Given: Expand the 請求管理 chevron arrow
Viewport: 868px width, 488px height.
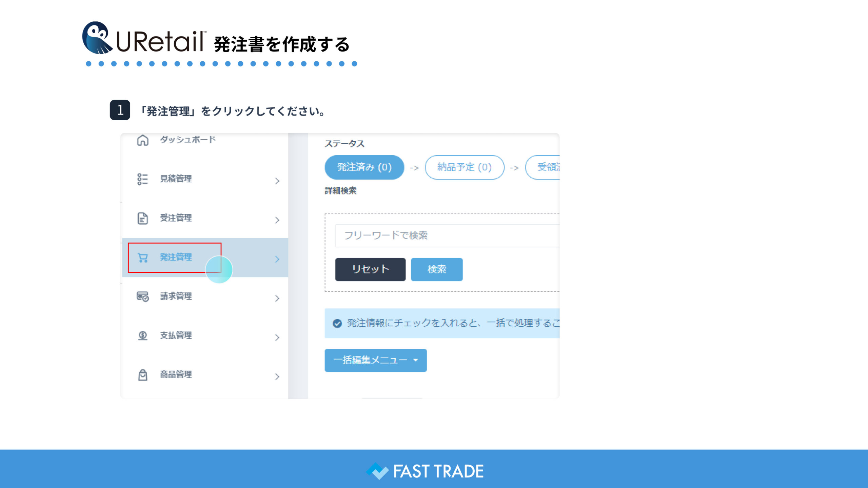Looking at the screenshot, I should 277,299.
